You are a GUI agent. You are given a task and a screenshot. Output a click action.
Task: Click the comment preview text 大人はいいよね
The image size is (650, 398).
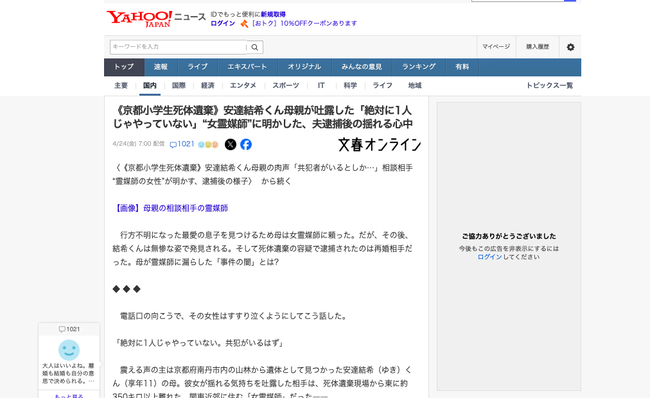point(69,373)
